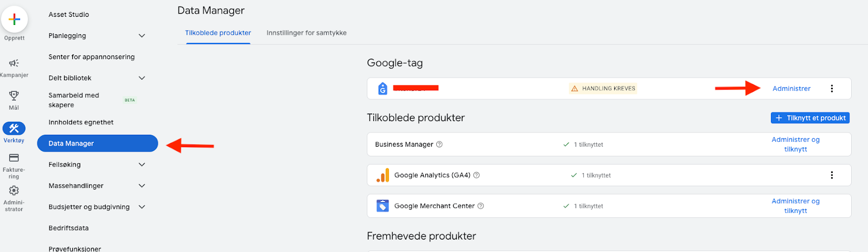Click the Opprett plus icon
The width and height of the screenshot is (868, 252).
pyautogui.click(x=15, y=20)
